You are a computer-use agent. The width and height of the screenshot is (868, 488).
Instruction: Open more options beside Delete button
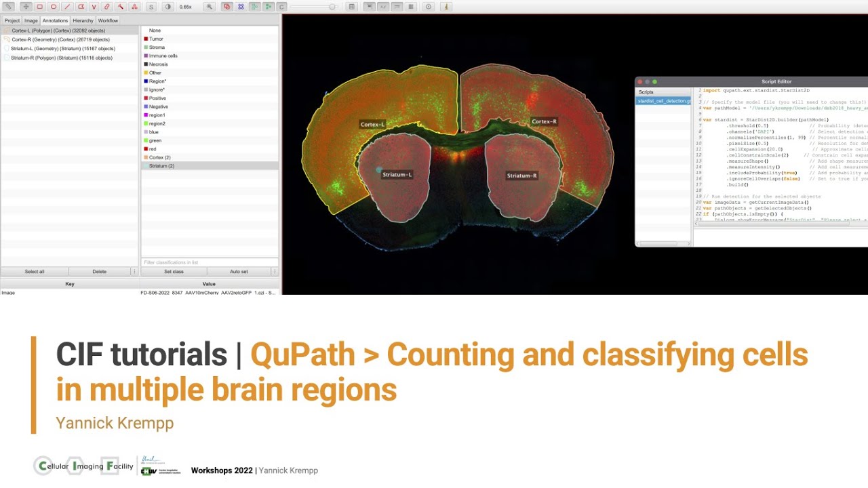click(x=135, y=272)
